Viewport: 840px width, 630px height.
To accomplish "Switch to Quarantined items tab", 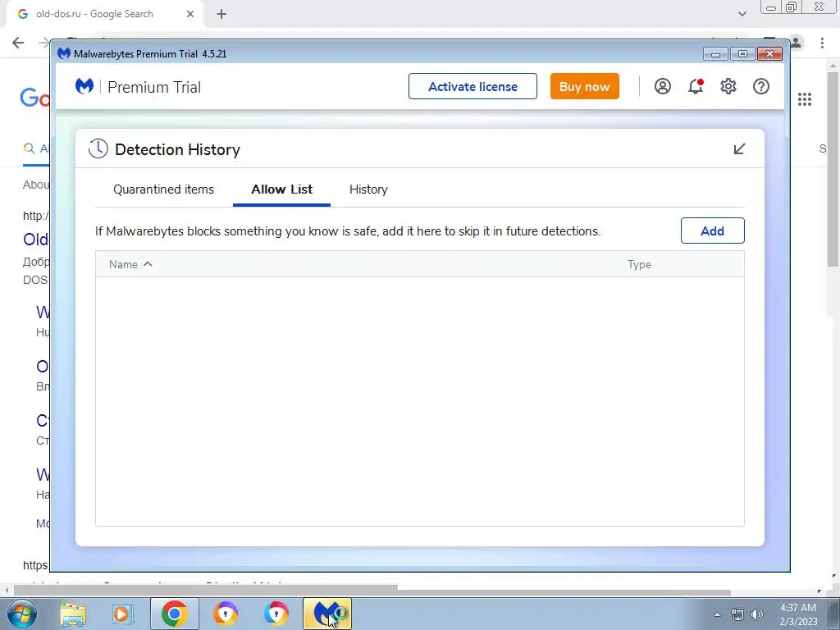I will click(163, 189).
